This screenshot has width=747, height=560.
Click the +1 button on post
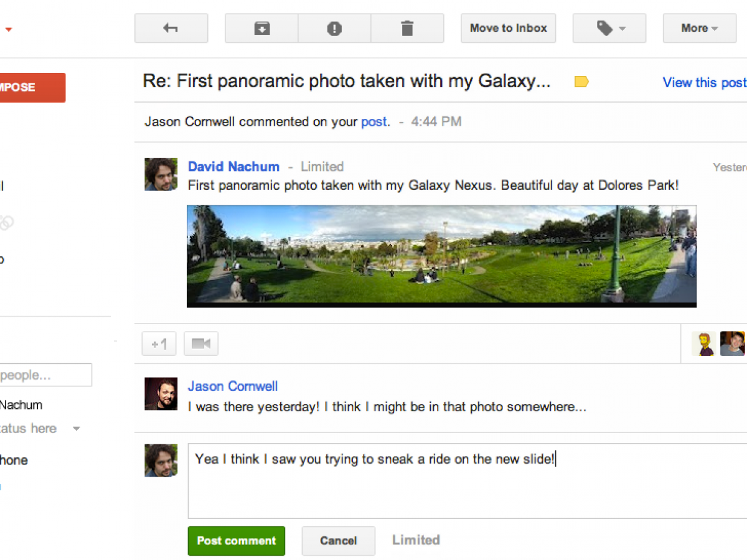159,343
